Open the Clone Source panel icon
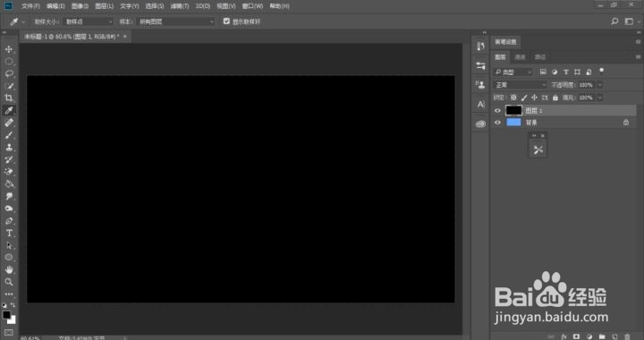Screen dimensions: 644x340 (480, 85)
